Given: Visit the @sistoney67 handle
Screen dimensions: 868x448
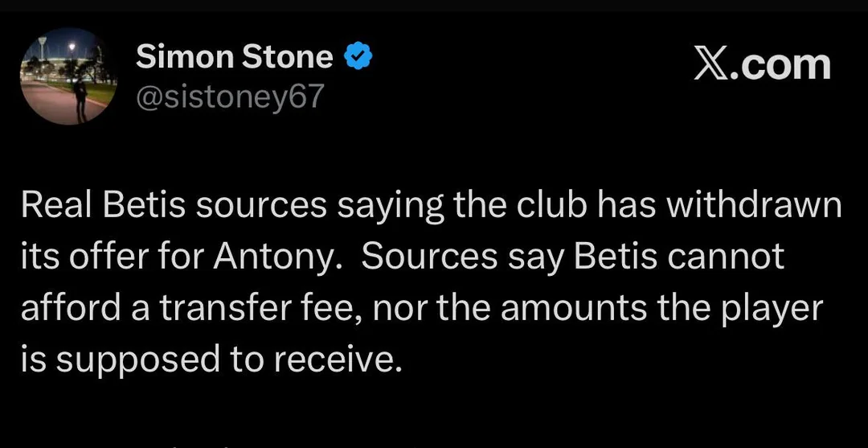Looking at the screenshot, I should 229,97.
